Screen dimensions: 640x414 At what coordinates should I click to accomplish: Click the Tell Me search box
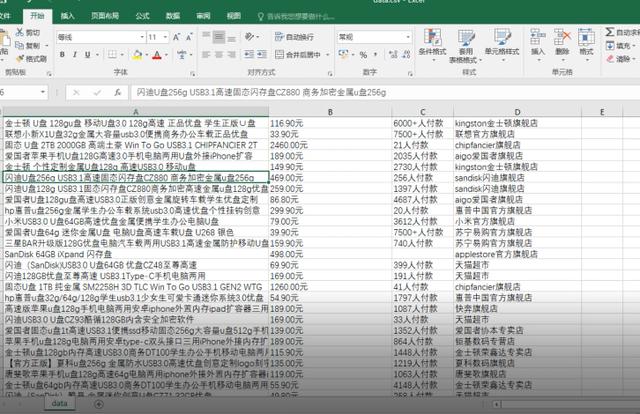click(296, 17)
